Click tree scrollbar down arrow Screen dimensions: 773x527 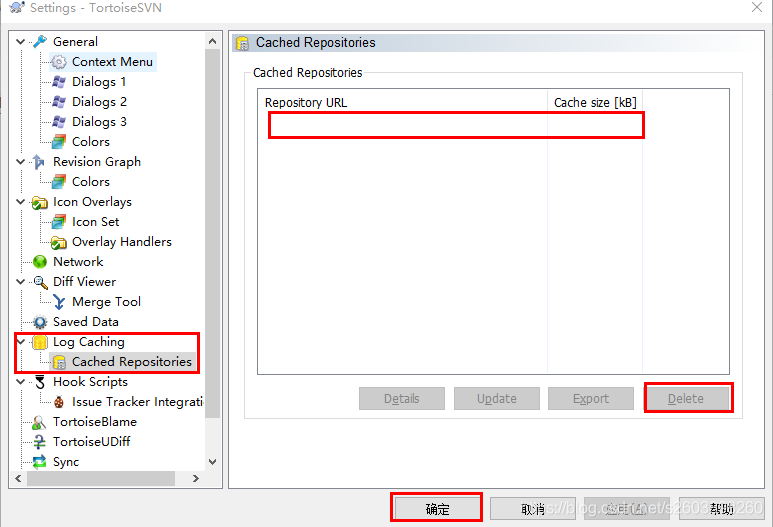tap(212, 462)
